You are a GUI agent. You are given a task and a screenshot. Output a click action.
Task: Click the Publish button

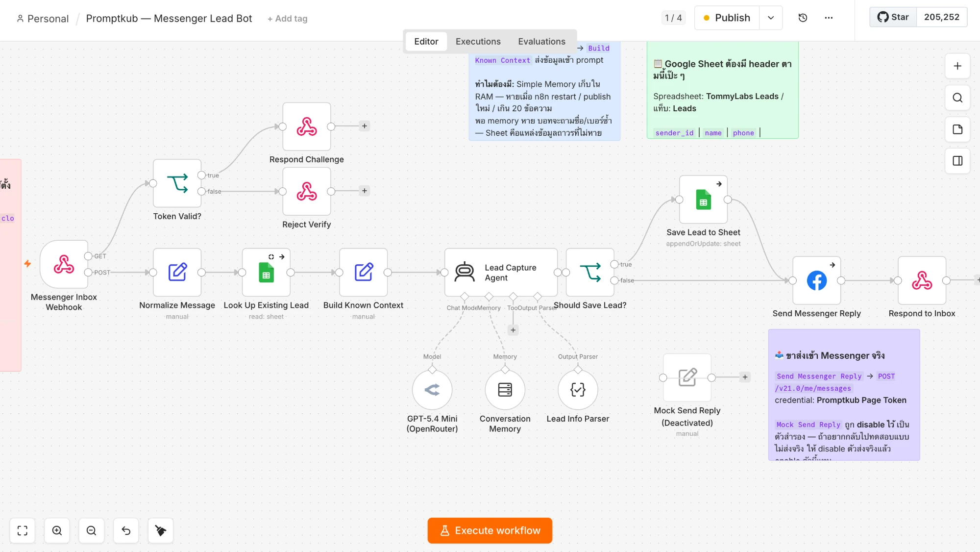[727, 18]
